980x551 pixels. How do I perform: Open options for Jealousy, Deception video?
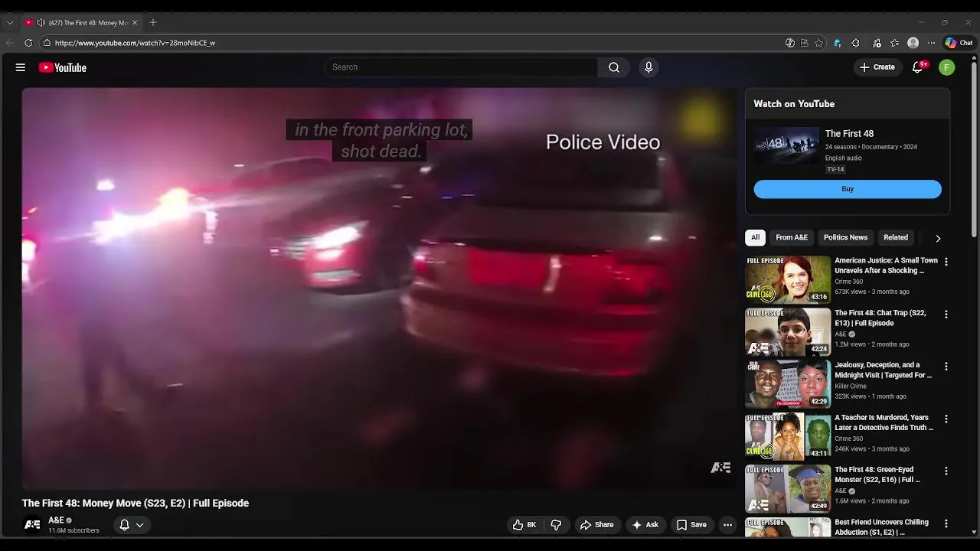pyautogui.click(x=946, y=367)
